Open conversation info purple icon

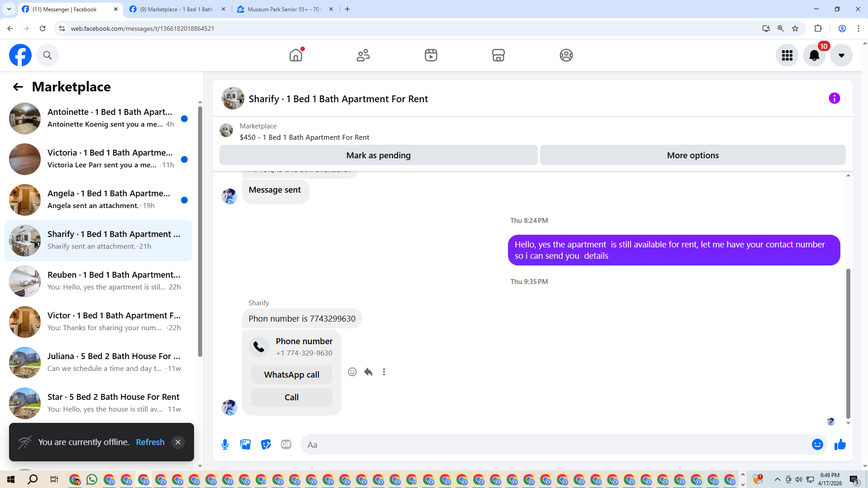click(x=835, y=98)
